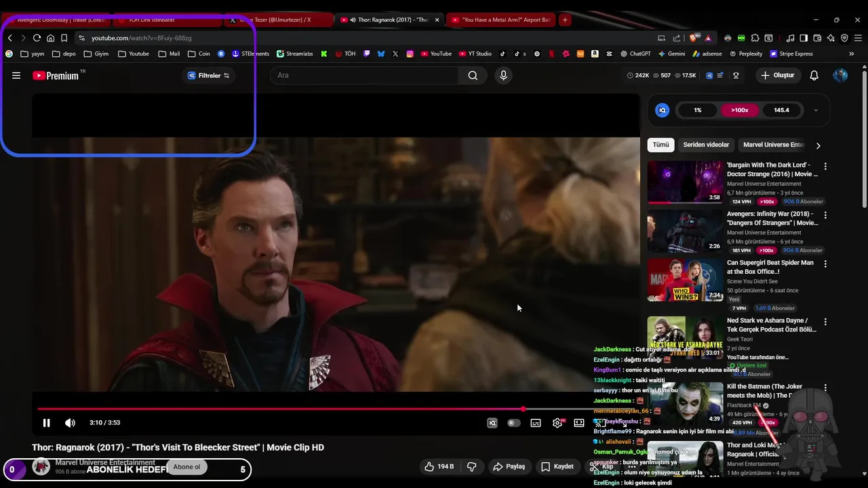
Task: Open Marvel Universe Entertainment channel name under video
Action: (x=105, y=462)
